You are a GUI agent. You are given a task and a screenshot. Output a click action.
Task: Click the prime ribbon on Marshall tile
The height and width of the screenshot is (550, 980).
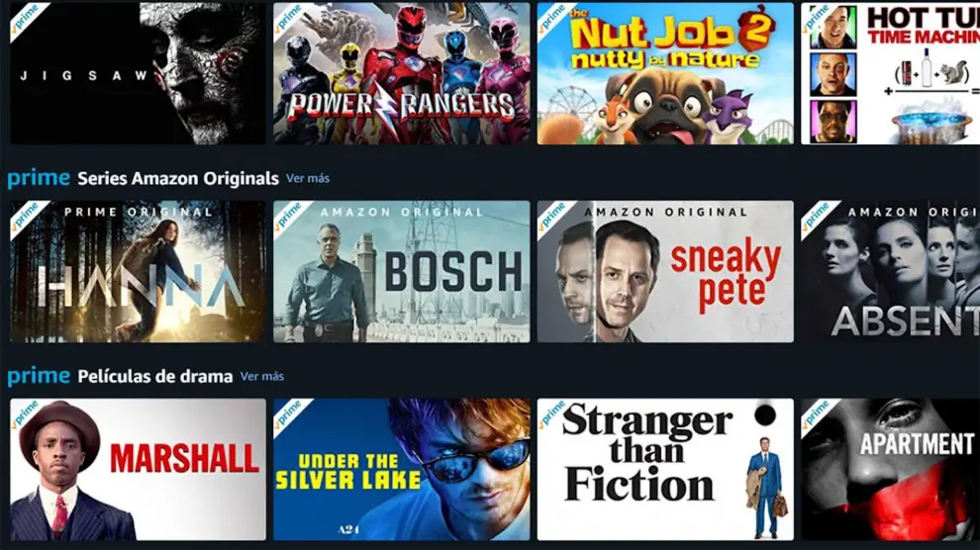(x=25, y=413)
